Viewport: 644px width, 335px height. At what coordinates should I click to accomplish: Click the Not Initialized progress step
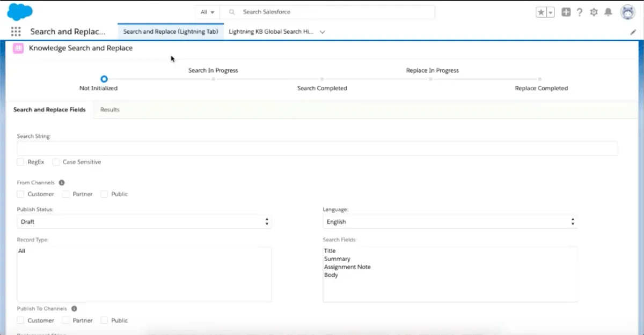click(104, 79)
